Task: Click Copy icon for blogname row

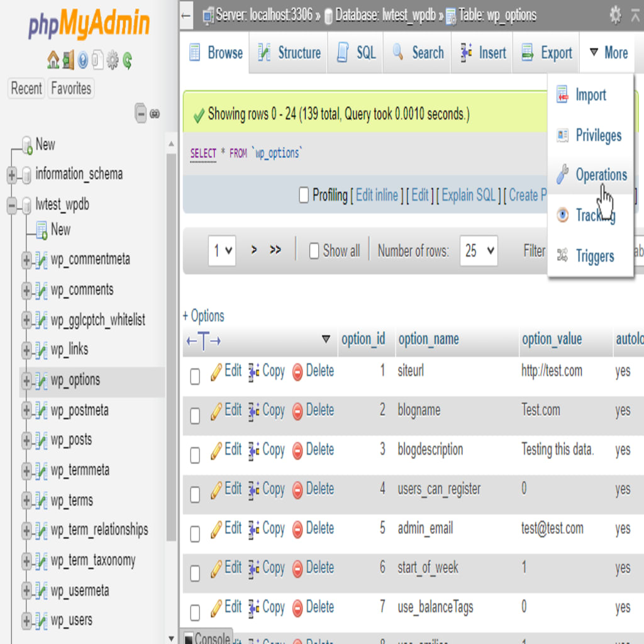Action: 254,411
